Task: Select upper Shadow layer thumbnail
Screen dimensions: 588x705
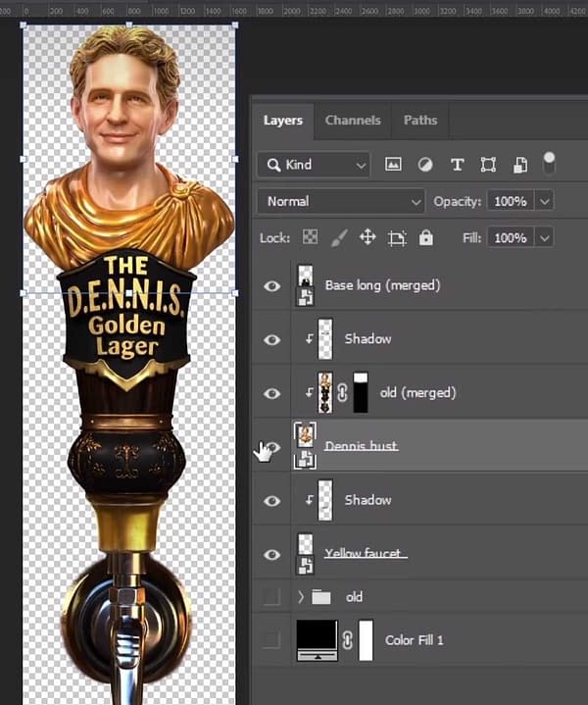Action: point(325,339)
